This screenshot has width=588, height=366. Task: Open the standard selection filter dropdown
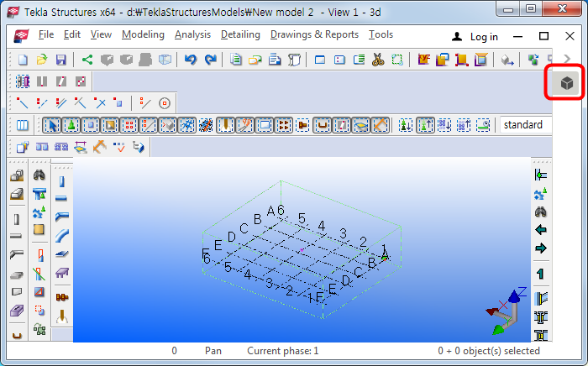(522, 125)
